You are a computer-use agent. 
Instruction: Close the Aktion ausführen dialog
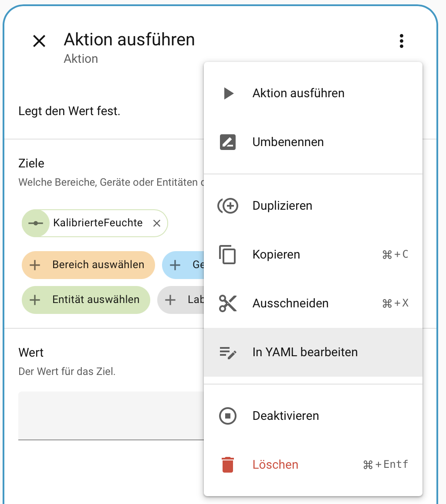click(x=39, y=41)
